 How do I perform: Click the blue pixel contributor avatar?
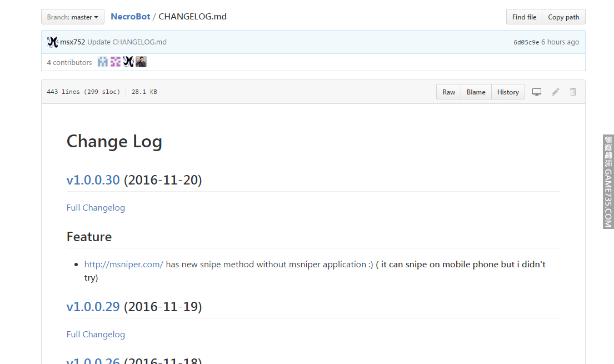pos(103,62)
